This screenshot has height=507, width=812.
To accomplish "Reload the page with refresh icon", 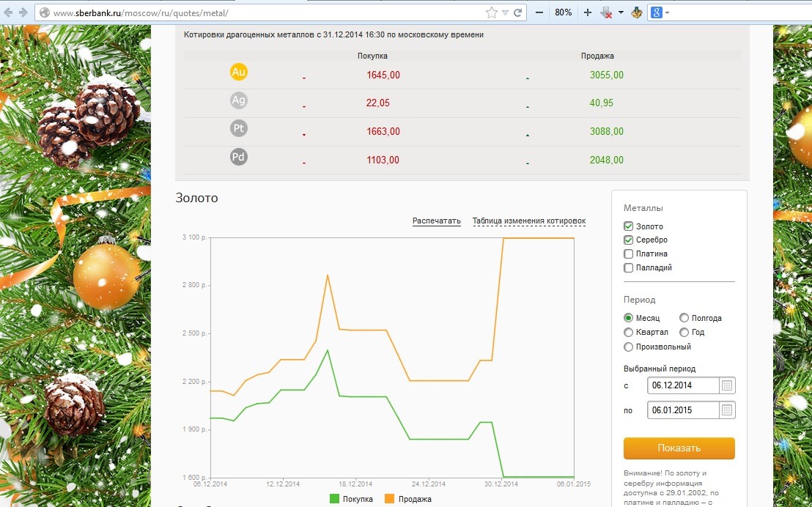I will click(x=518, y=13).
